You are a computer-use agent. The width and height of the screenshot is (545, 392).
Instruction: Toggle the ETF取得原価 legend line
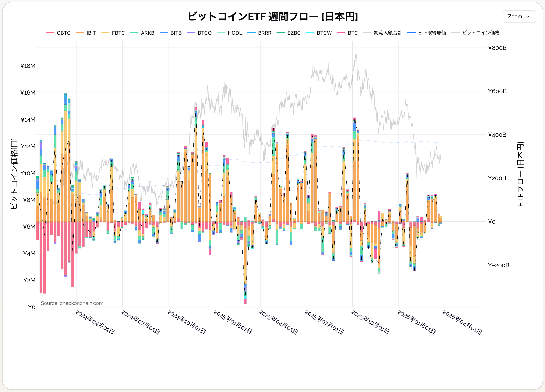[432, 33]
